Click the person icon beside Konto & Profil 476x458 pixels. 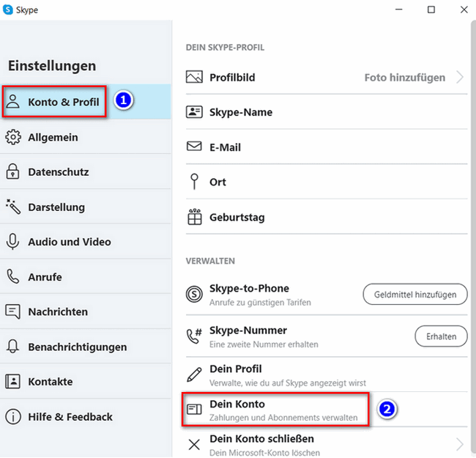pos(12,102)
